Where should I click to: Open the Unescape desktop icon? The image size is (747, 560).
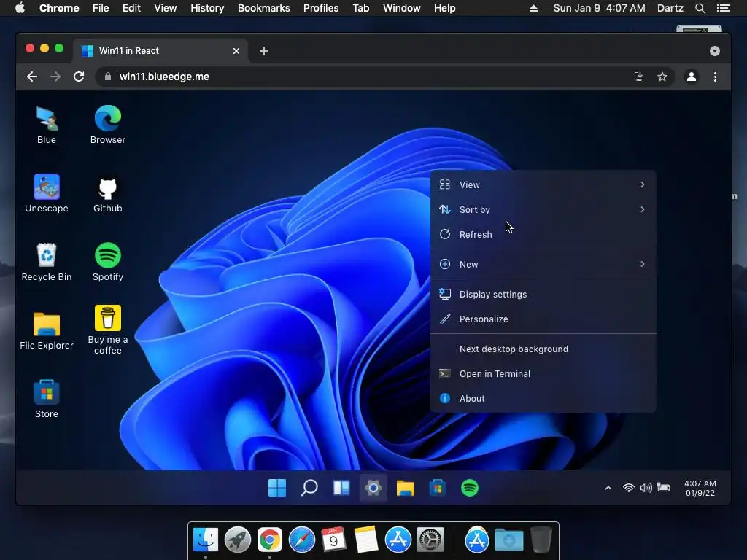tap(46, 193)
